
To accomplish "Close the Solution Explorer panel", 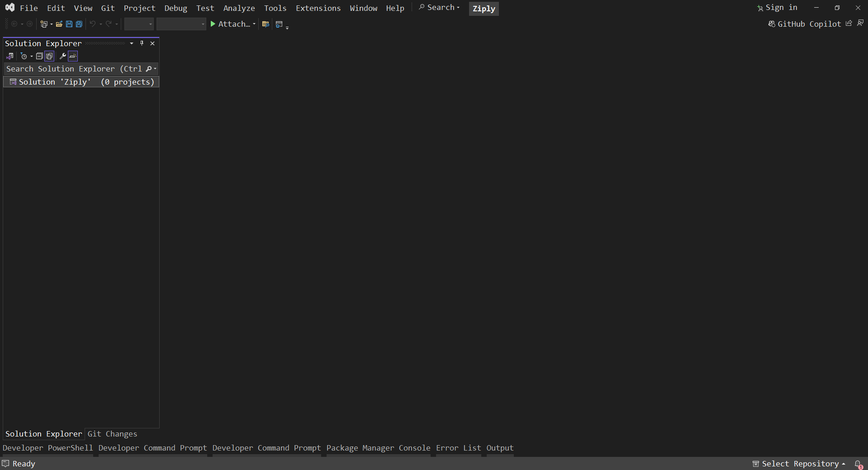I will coord(152,43).
